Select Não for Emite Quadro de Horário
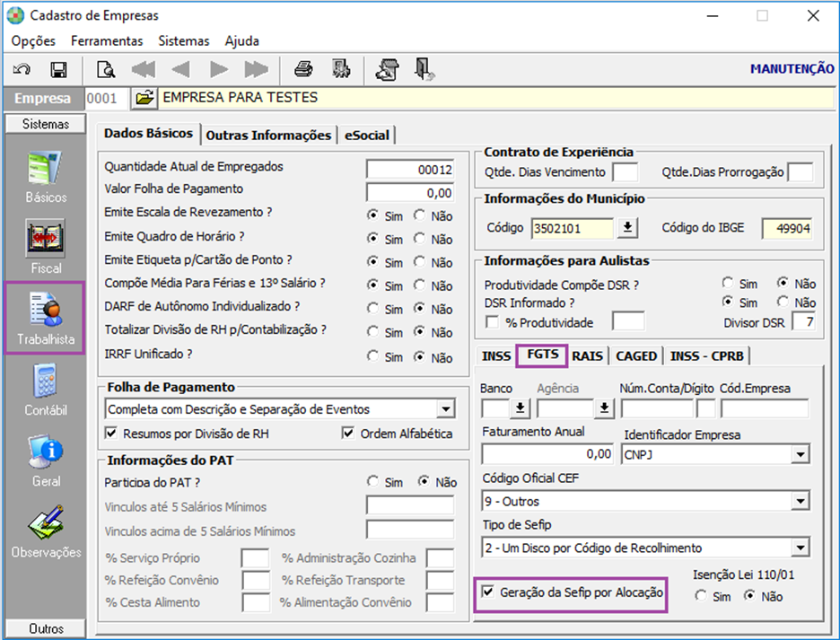 pos(419,239)
